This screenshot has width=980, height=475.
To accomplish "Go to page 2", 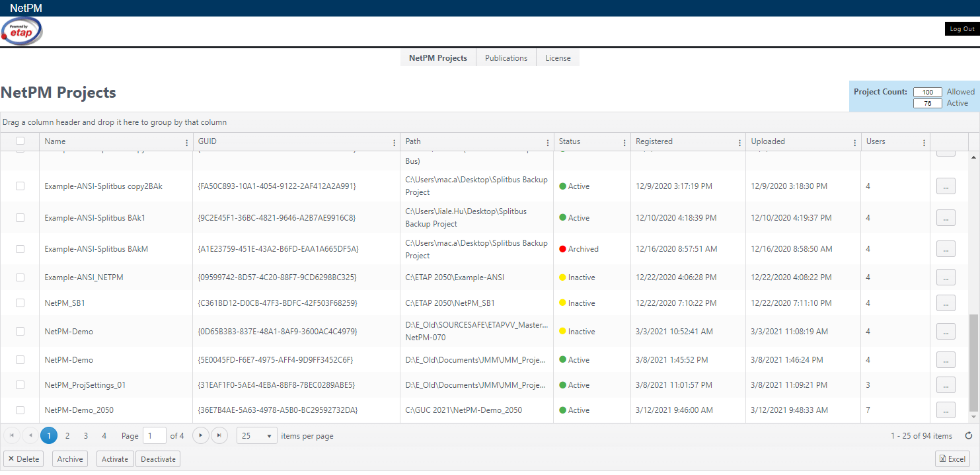I will (67, 435).
